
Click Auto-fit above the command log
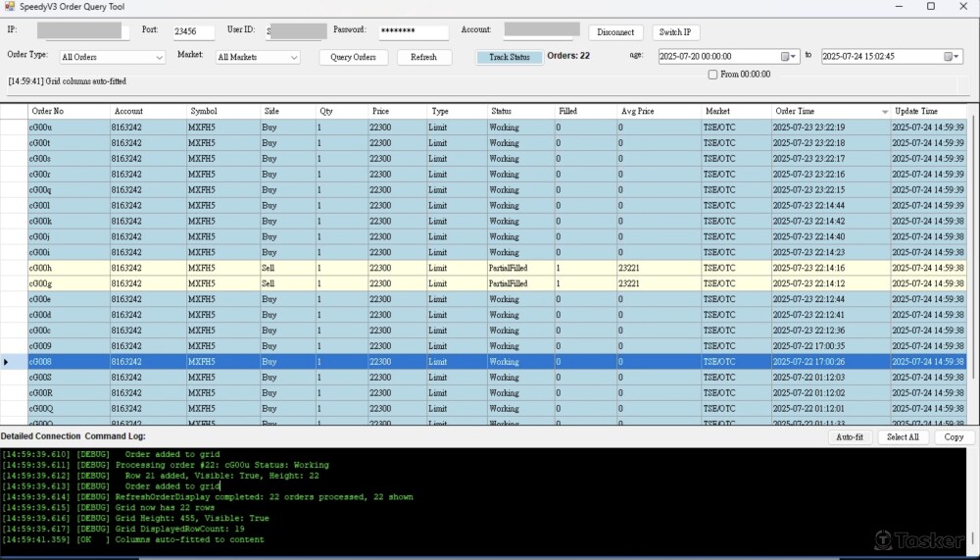[850, 437]
